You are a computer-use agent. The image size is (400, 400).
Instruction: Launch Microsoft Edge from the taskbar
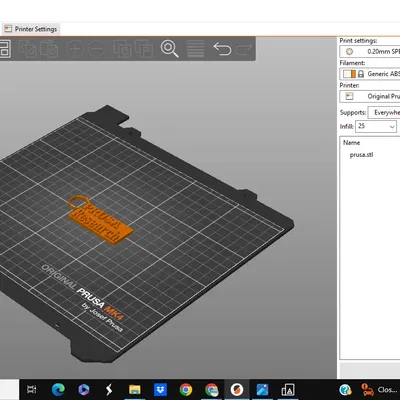coord(58,389)
